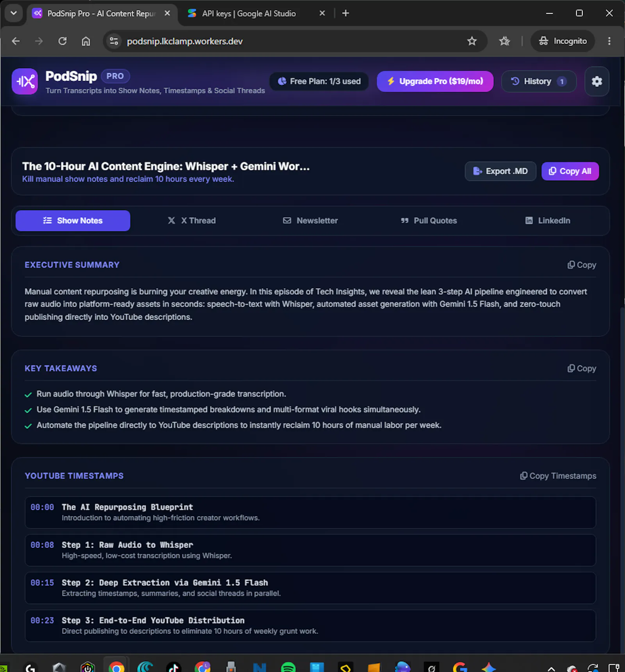Viewport: 625px width, 672px height.
Task: Switch to Show Notes tab
Action: pos(73,221)
